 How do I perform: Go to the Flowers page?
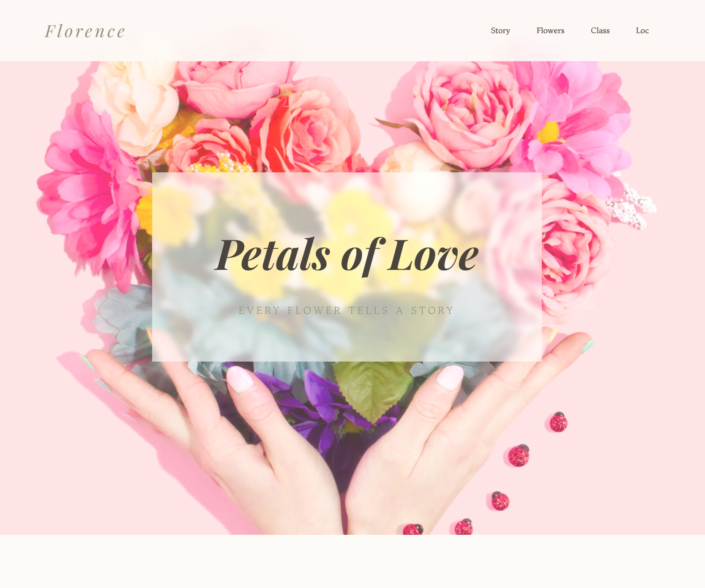tap(550, 30)
